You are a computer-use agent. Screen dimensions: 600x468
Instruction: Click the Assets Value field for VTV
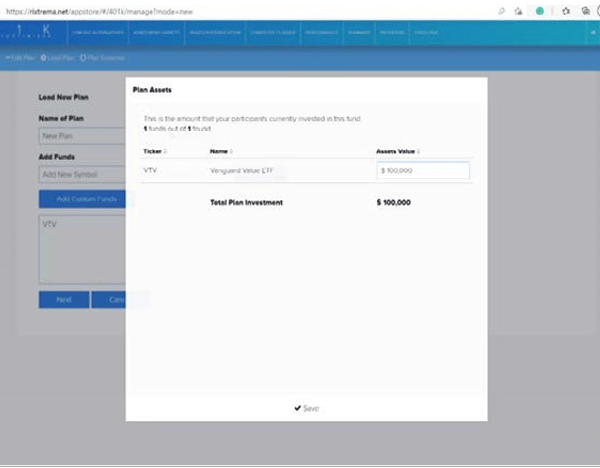[x=422, y=171]
